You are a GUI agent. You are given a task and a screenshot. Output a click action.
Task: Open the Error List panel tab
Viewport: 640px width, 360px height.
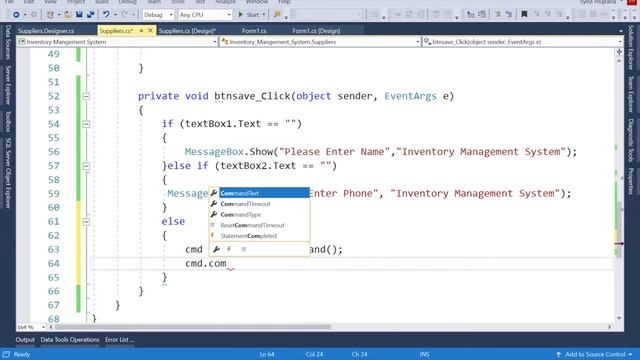click(119, 340)
